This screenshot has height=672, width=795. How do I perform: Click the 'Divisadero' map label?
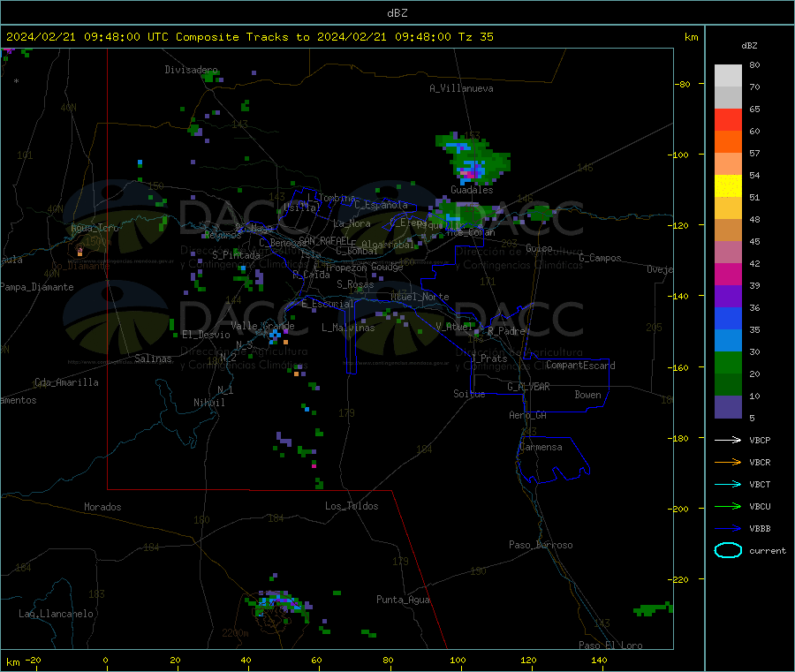(x=191, y=70)
